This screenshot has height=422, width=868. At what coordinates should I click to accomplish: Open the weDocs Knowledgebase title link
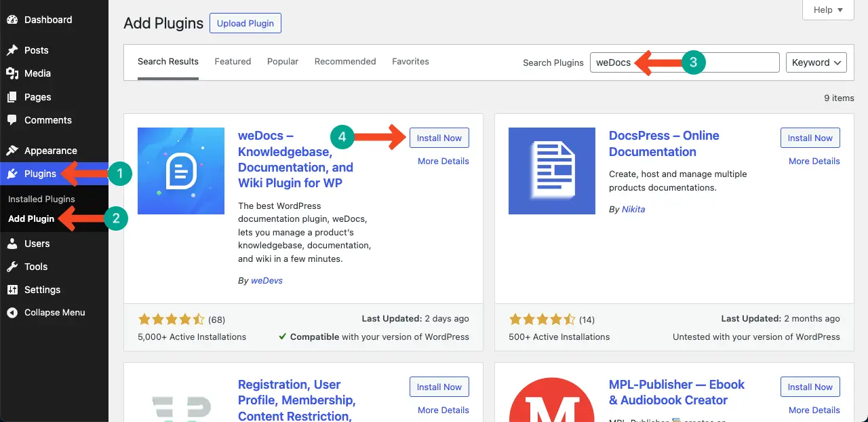tap(296, 159)
